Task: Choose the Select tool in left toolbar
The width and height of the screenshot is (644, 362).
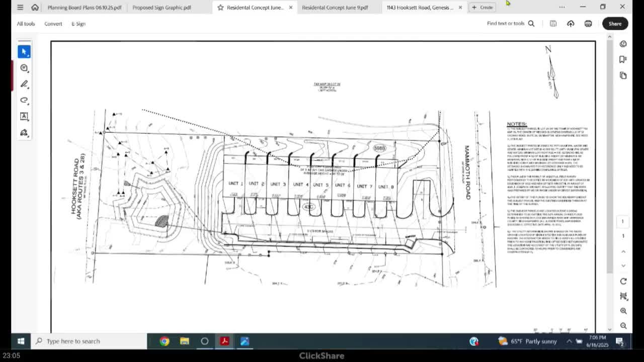Action: pyautogui.click(x=24, y=52)
